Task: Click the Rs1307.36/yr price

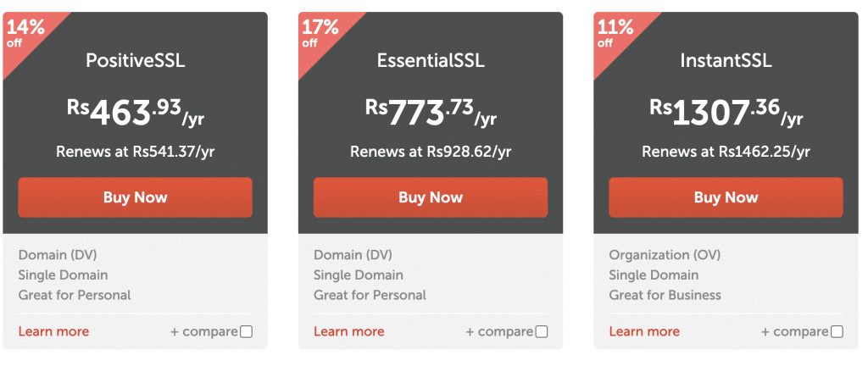Action: pyautogui.click(x=726, y=111)
